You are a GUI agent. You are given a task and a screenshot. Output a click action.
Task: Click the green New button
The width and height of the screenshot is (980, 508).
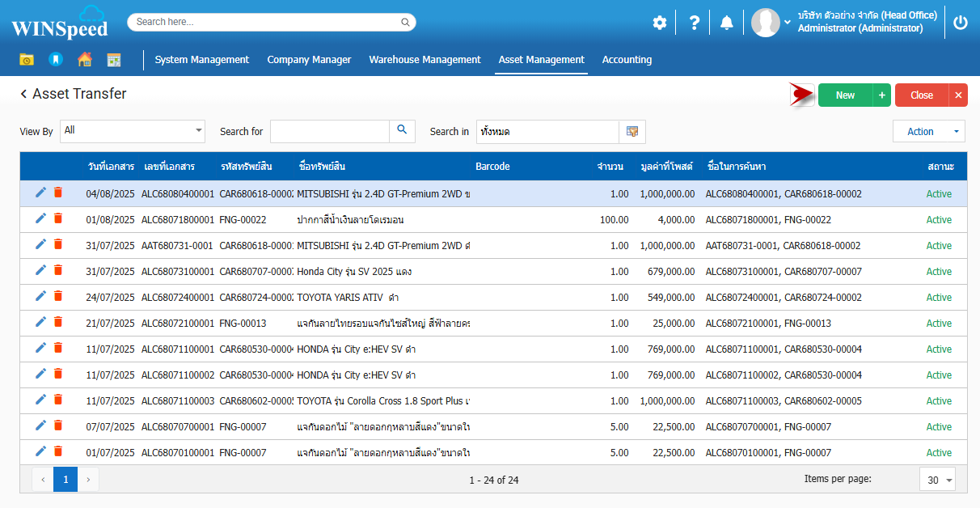(845, 95)
